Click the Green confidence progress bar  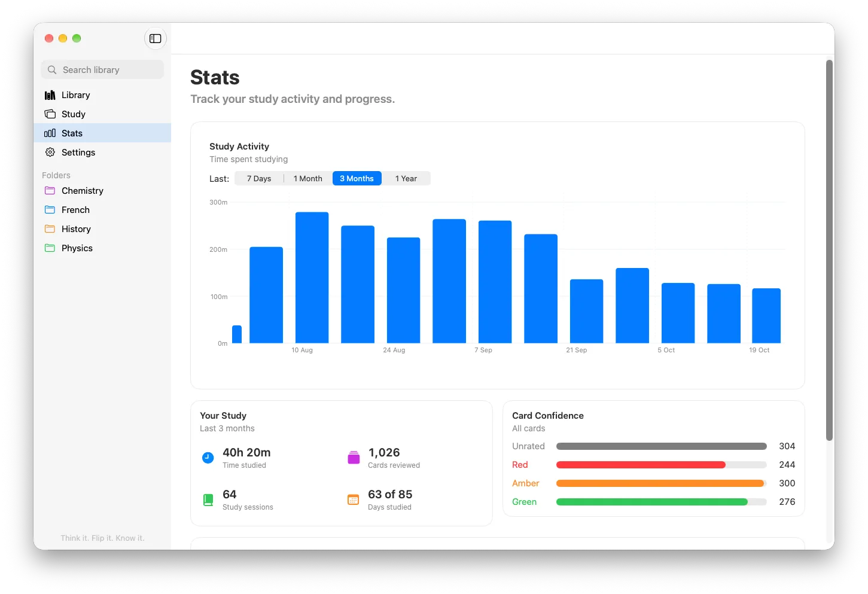pyautogui.click(x=662, y=502)
